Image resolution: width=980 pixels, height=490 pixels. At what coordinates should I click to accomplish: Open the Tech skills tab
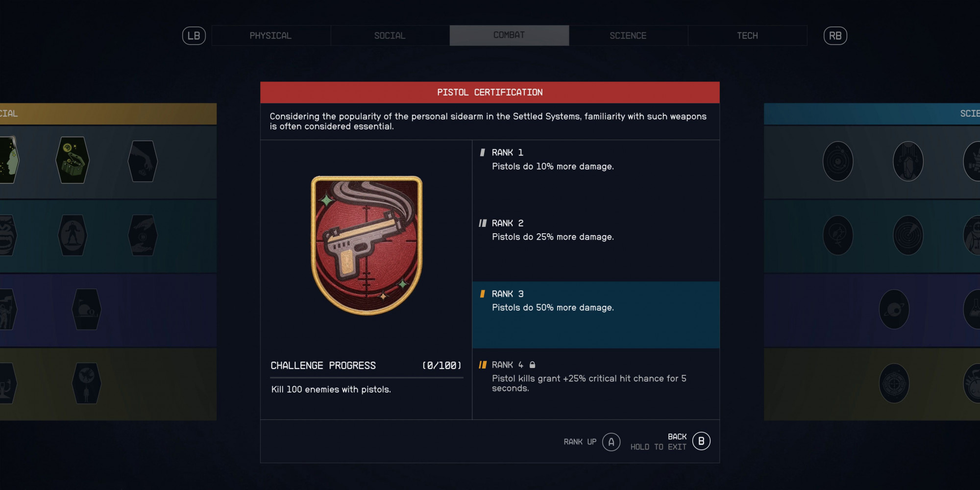click(x=747, y=36)
